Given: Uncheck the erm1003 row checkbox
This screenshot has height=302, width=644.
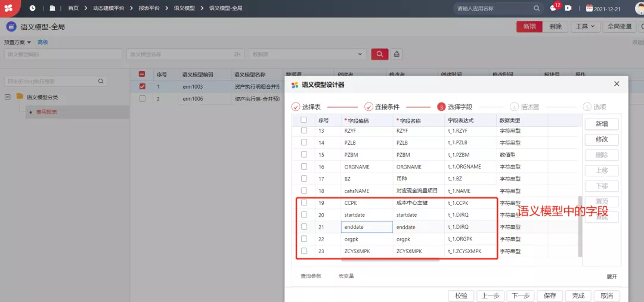Looking at the screenshot, I should point(142,86).
